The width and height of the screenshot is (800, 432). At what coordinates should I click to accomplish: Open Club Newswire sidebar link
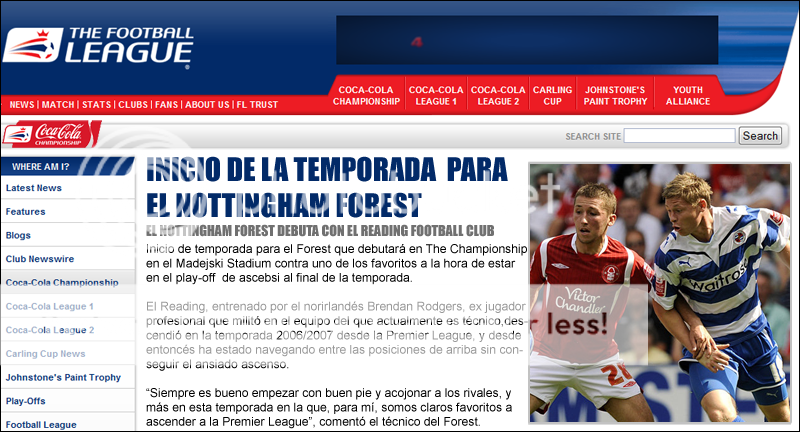(x=40, y=259)
